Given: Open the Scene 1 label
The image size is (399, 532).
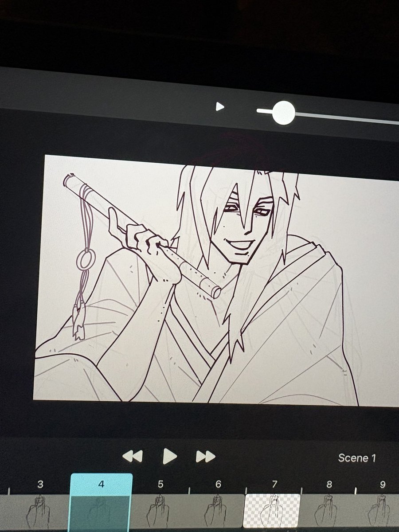Looking at the screenshot, I should pos(357,458).
